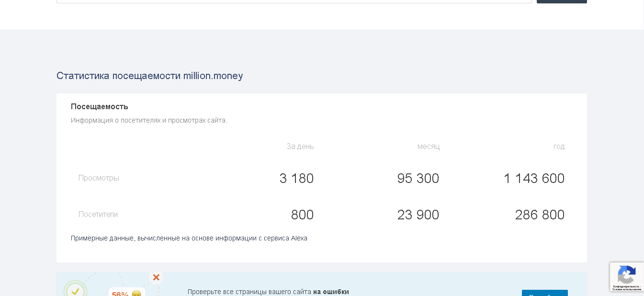Click the 'Статистика посещаемости million.money' heading
Screen dimensions: 644x296
(149, 76)
